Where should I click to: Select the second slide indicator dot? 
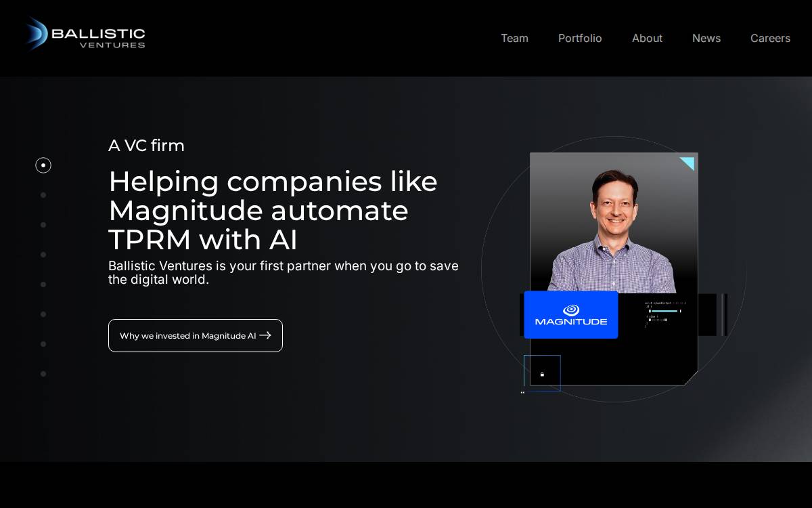[43, 195]
